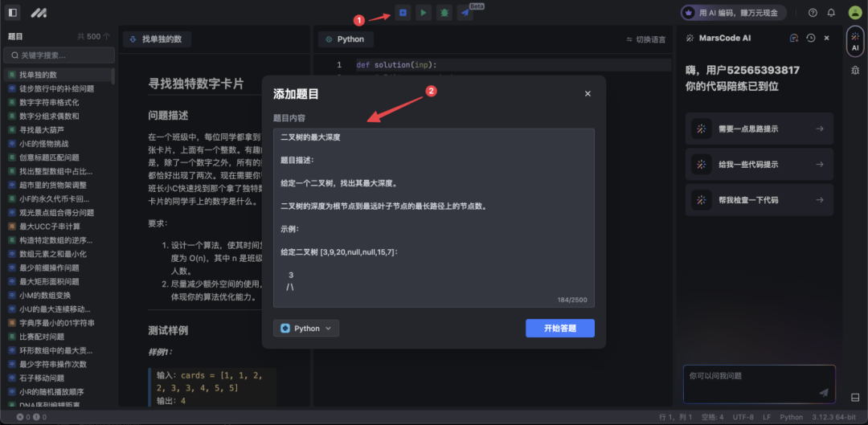
Task: Switch to the Python editor tab
Action: point(346,39)
